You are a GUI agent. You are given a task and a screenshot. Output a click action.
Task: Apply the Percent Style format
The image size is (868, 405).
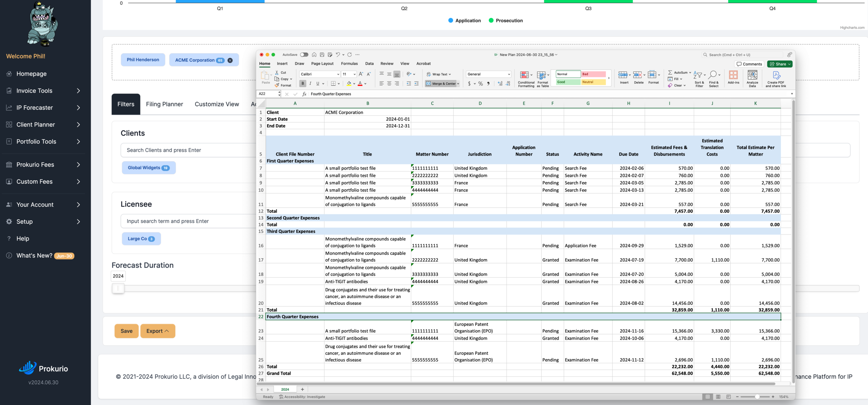480,84
